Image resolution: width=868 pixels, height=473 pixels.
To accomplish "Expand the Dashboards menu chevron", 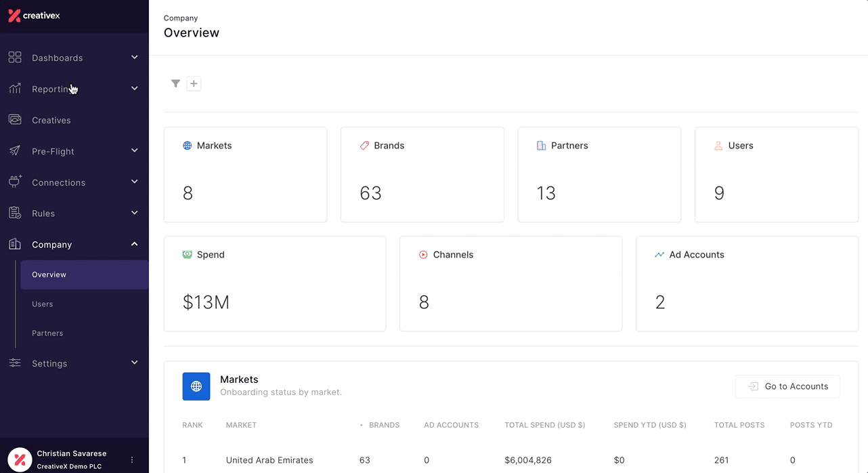I will (x=134, y=58).
